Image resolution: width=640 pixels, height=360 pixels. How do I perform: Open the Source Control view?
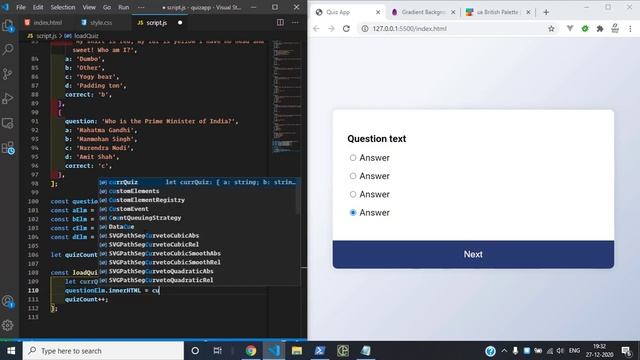click(8, 74)
